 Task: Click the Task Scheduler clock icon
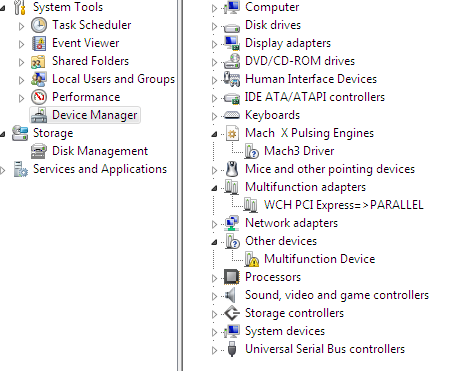[x=39, y=25]
